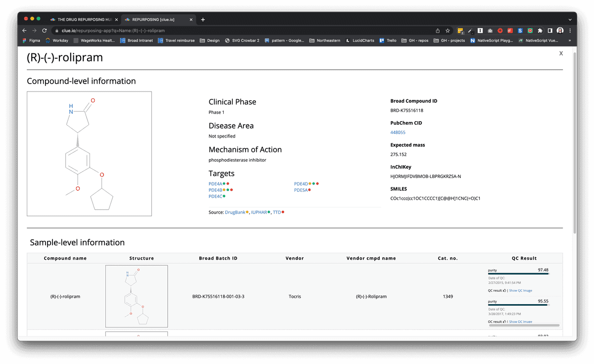Click the thumbs-up QC result icon
Screen dimensions: 594x364
pyautogui.click(x=505, y=290)
